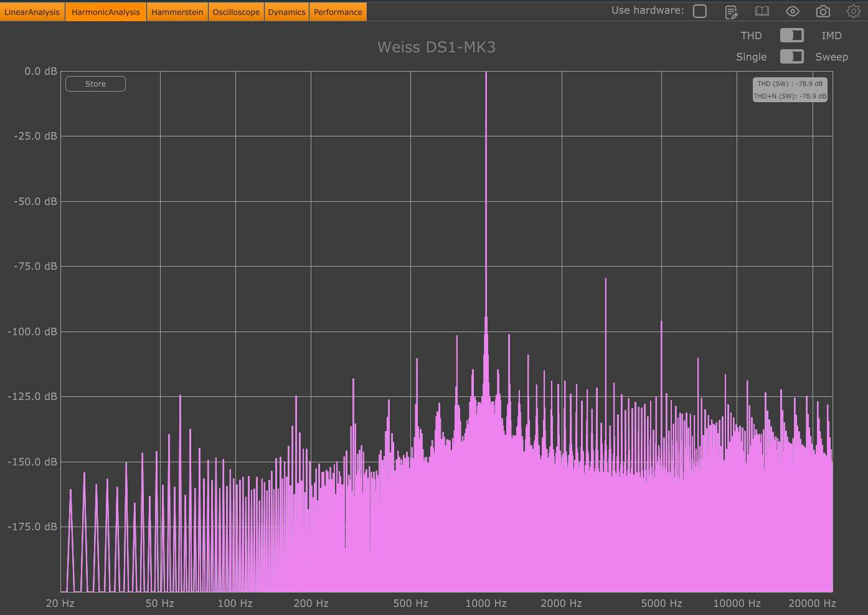This screenshot has width=868, height=615.
Task: Open the notes editor icon
Action: point(732,12)
